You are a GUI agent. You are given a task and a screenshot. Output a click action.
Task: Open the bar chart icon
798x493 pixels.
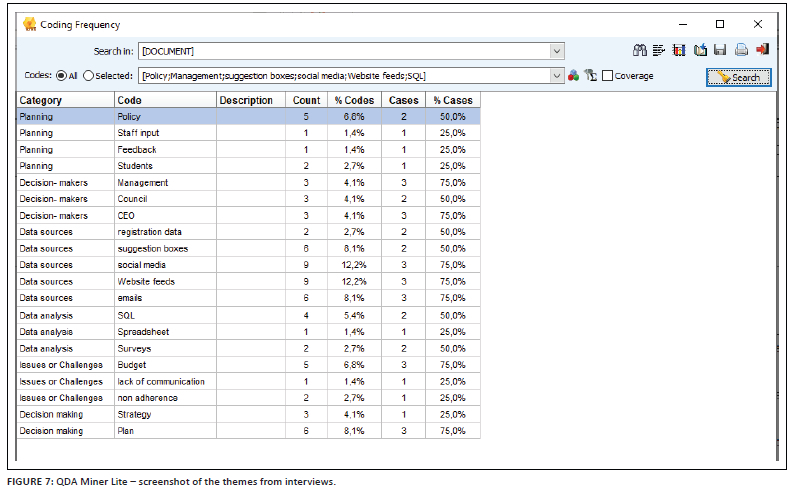pos(680,50)
